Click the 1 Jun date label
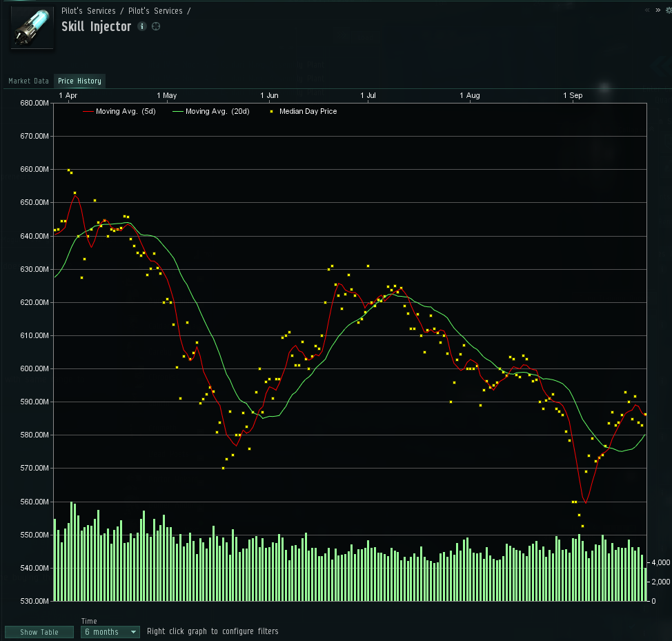The width and height of the screenshot is (672, 641). (269, 95)
